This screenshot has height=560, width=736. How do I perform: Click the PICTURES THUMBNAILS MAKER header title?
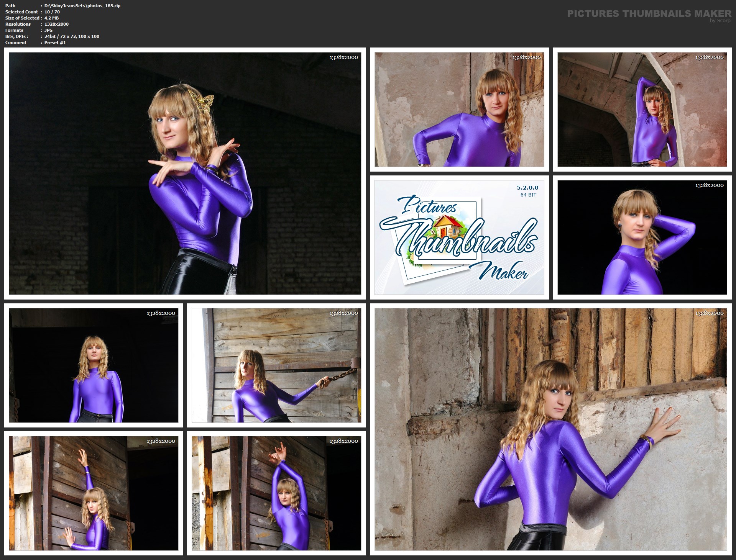[649, 13]
